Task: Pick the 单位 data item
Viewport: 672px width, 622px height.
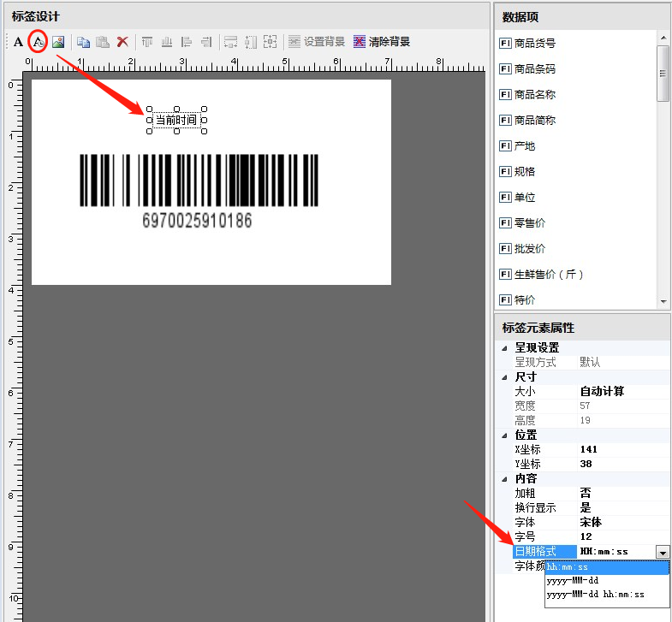Action: click(x=517, y=198)
